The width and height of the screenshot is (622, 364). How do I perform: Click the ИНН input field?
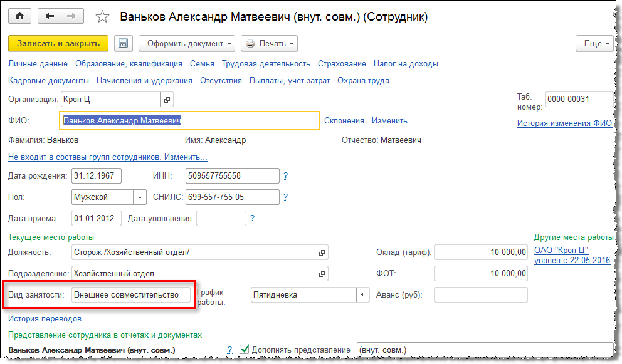point(232,176)
